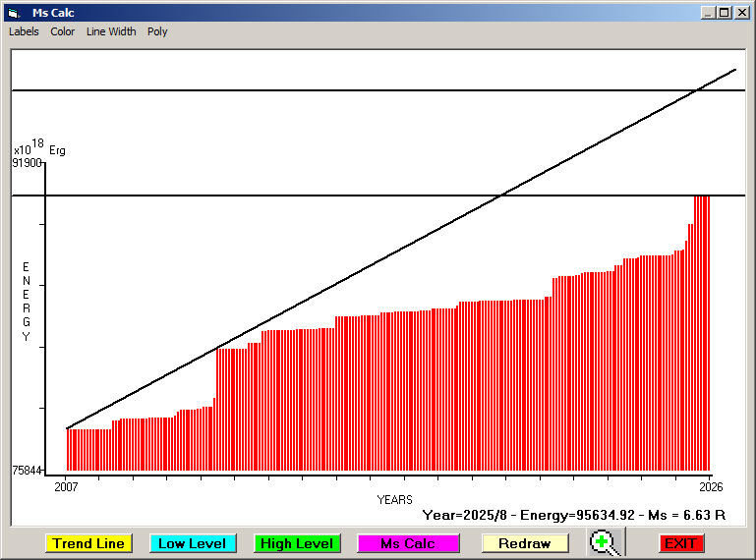Click the 2007 label on the years axis

[66, 486]
